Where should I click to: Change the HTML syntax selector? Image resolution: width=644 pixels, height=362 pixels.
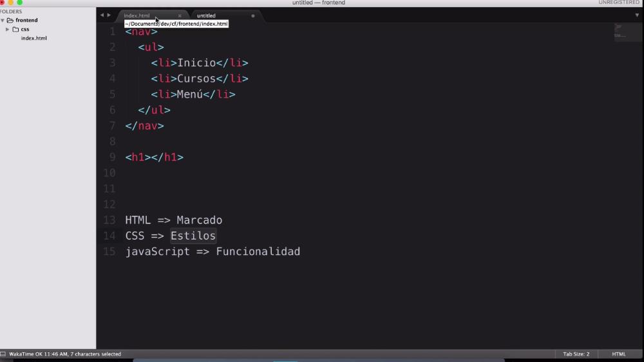[x=618, y=354]
